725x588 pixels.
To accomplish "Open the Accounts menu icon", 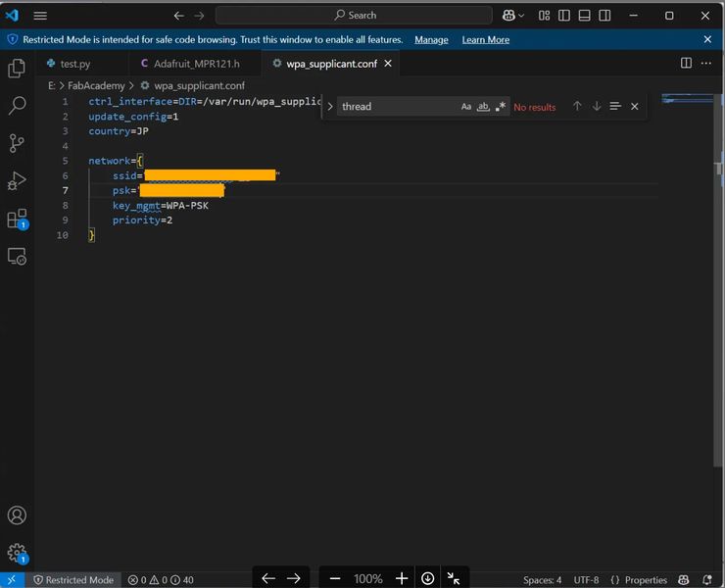I will pos(17,514).
